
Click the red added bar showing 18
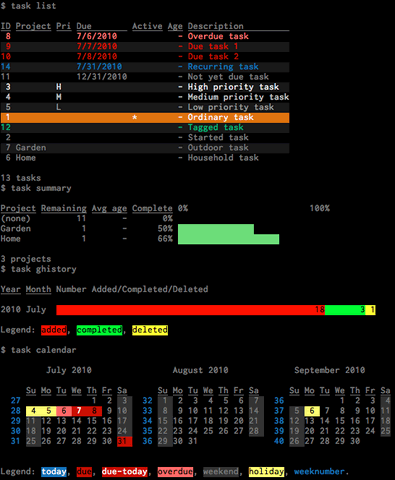click(x=190, y=310)
